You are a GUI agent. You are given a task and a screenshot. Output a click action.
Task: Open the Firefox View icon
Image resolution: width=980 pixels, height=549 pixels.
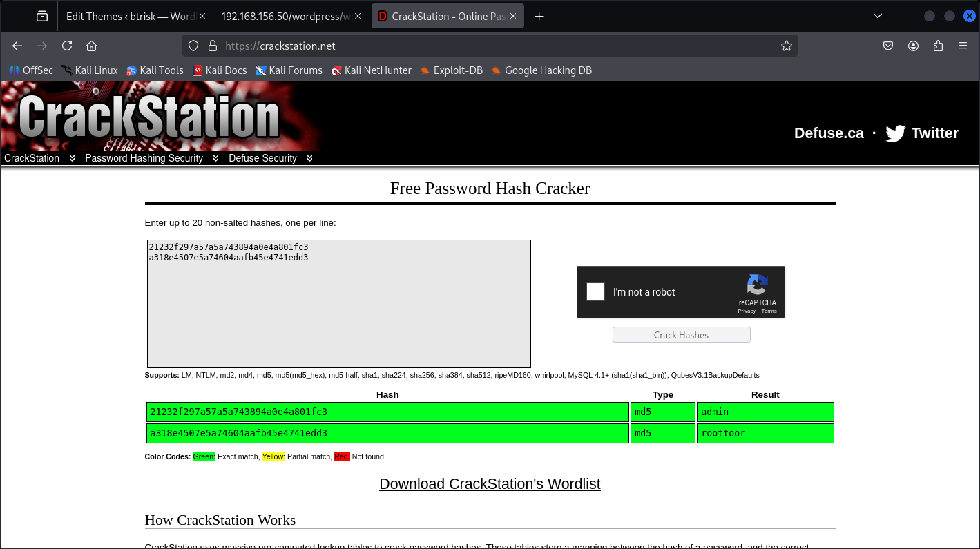pos(42,16)
